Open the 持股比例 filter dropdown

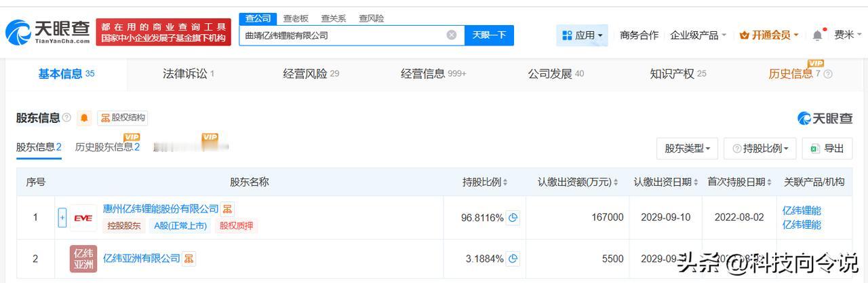760,149
